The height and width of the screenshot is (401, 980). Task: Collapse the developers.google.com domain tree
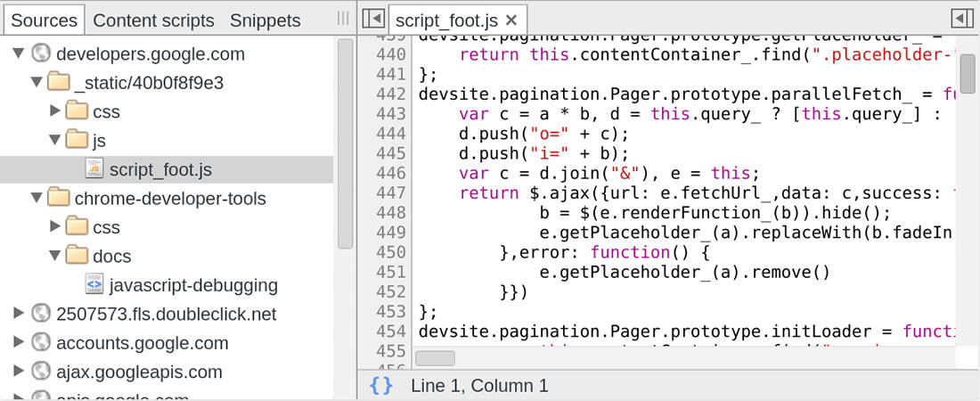(x=18, y=54)
